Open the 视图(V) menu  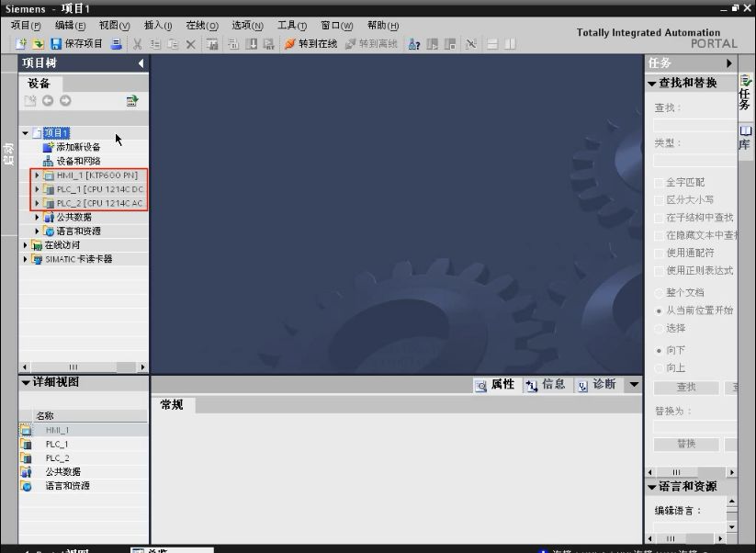(x=114, y=26)
